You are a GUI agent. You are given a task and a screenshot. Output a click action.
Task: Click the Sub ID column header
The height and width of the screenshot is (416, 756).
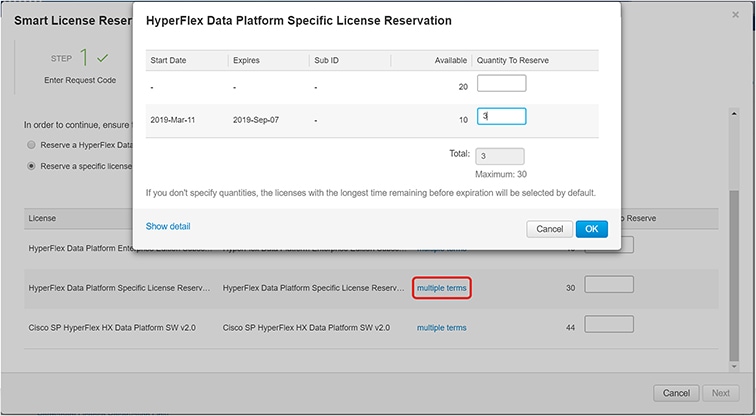[326, 60]
